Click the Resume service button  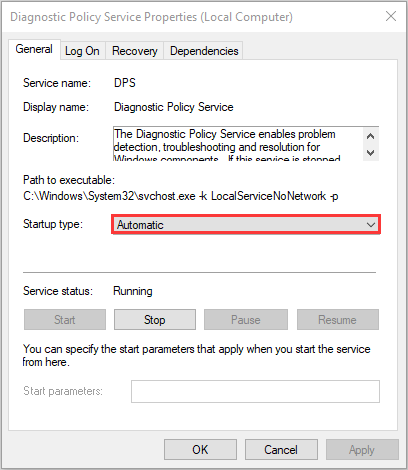337,320
